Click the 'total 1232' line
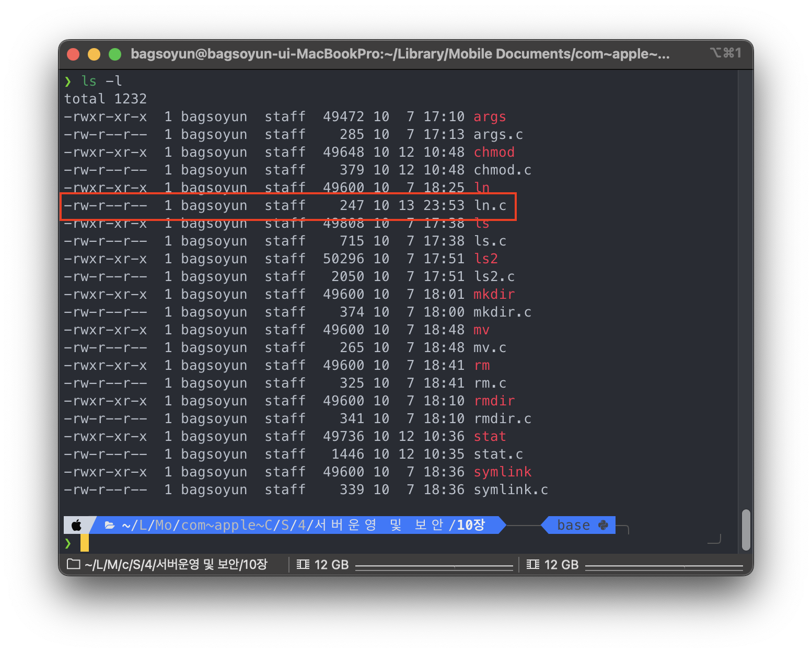The height and width of the screenshot is (653, 812). tap(106, 99)
